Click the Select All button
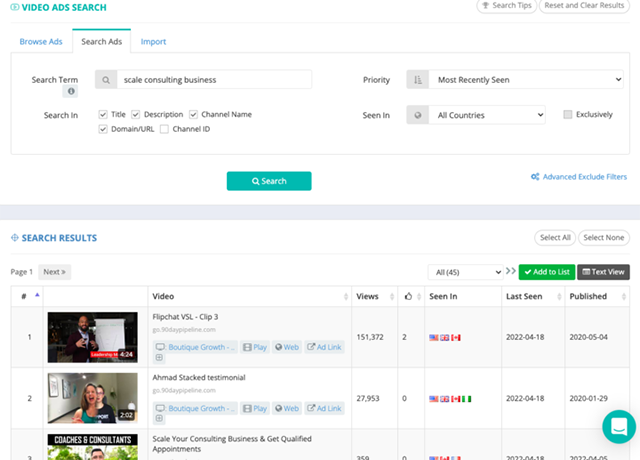 point(555,238)
